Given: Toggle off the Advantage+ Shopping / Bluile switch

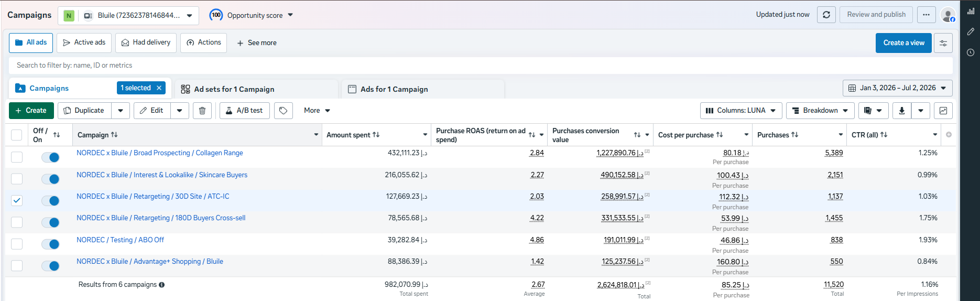Looking at the screenshot, I should pyautogui.click(x=50, y=266).
